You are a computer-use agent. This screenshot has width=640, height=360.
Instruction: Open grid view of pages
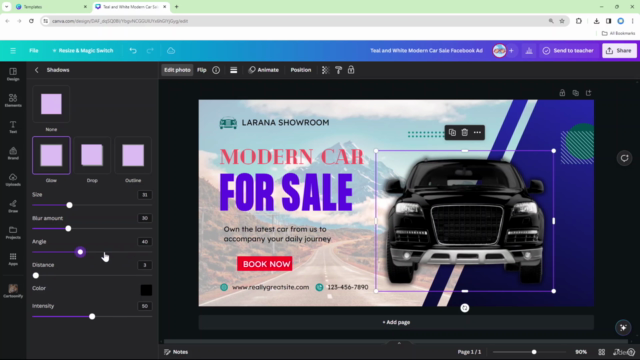[x=602, y=352]
